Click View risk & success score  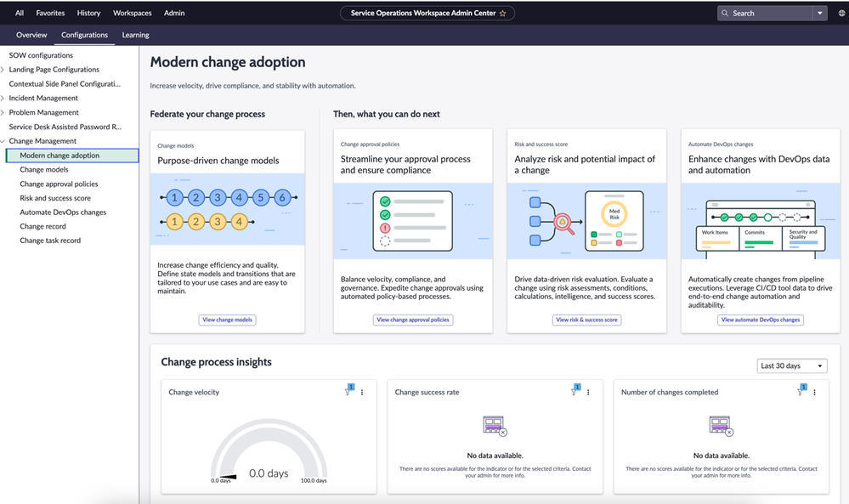click(586, 320)
